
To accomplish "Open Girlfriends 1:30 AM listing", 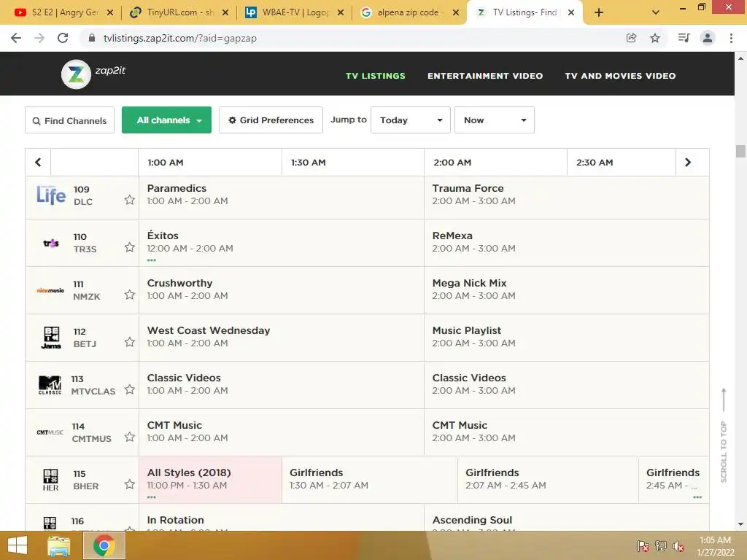I will point(370,480).
